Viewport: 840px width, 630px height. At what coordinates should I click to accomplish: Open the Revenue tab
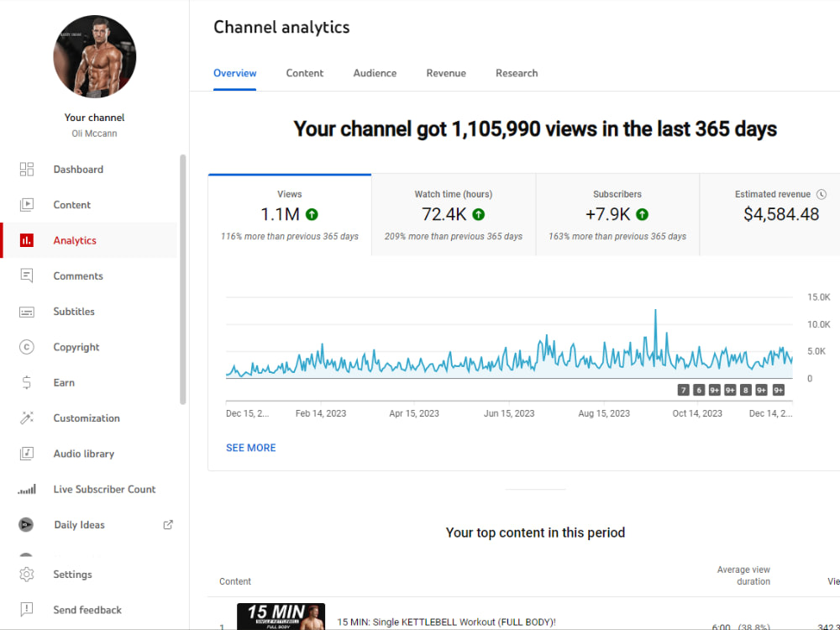pyautogui.click(x=446, y=73)
